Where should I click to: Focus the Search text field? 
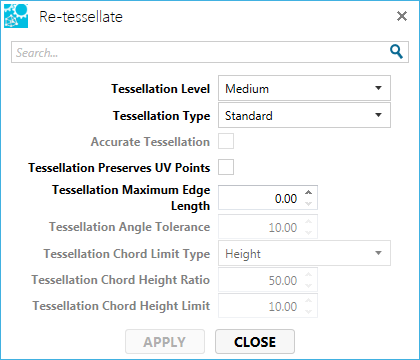[x=200, y=52]
